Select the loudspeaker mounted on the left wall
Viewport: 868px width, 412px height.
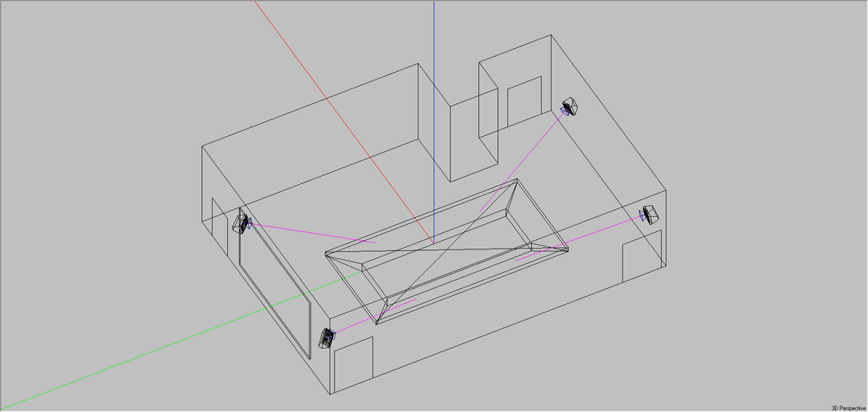pyautogui.click(x=242, y=223)
